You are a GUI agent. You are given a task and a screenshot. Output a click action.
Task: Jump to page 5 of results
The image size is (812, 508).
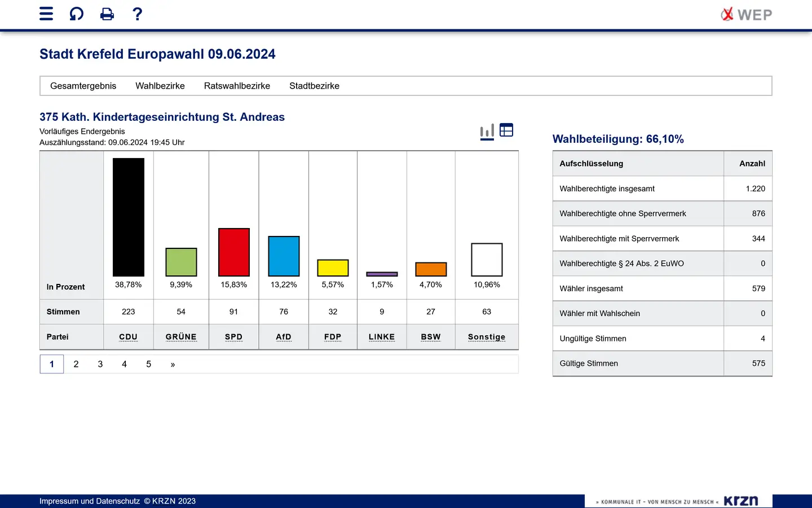click(149, 364)
